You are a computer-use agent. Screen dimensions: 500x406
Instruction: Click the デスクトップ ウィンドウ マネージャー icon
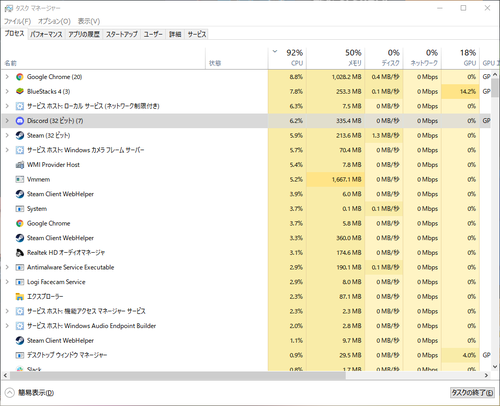click(20, 355)
